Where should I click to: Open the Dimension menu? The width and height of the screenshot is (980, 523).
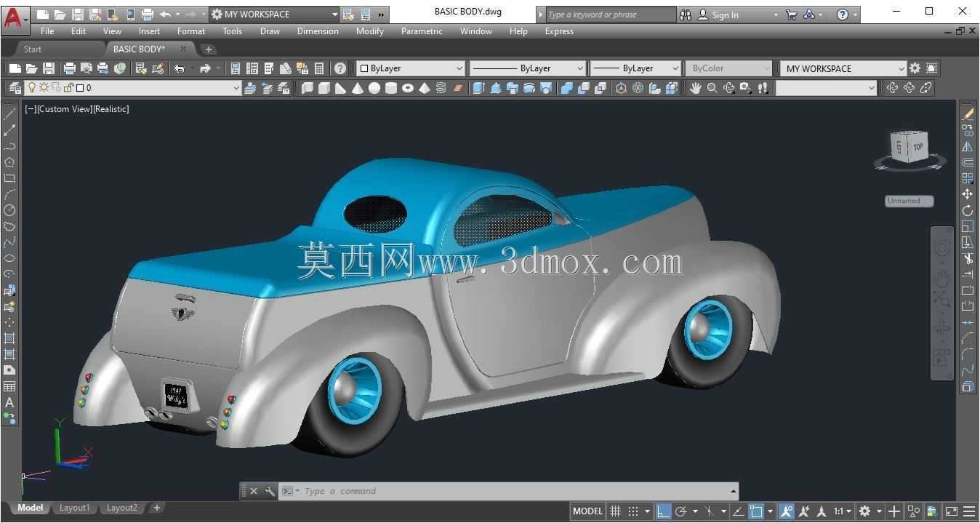(318, 31)
